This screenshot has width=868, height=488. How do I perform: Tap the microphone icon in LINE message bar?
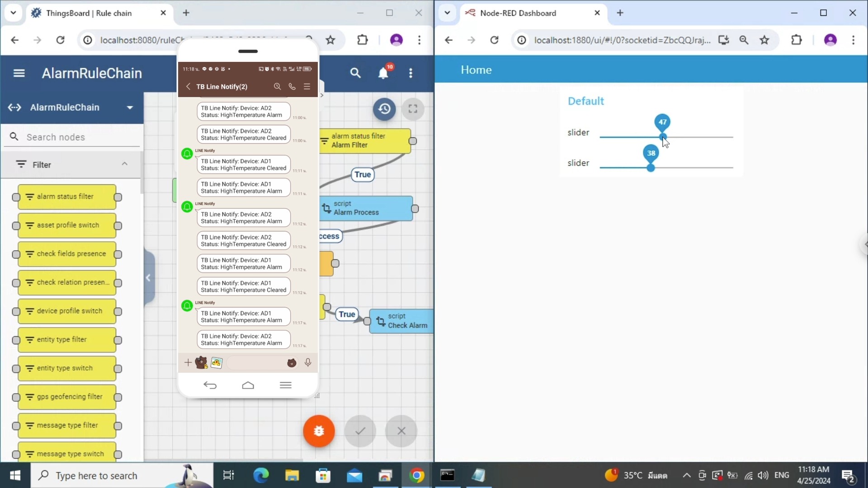[x=308, y=362]
